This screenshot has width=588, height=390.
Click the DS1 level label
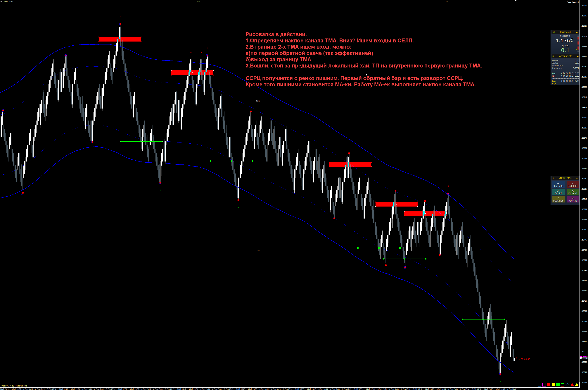tap(258, 101)
